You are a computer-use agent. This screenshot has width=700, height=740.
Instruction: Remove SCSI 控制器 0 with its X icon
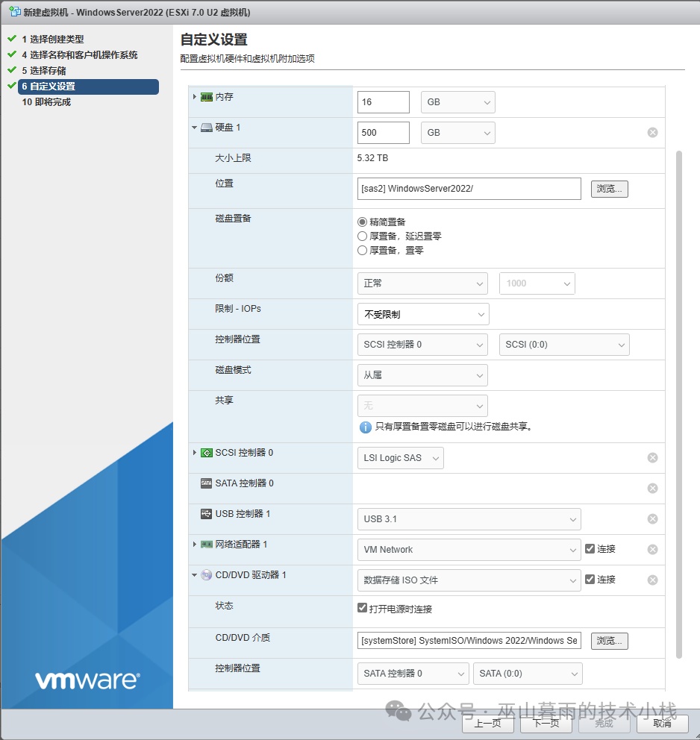[652, 458]
